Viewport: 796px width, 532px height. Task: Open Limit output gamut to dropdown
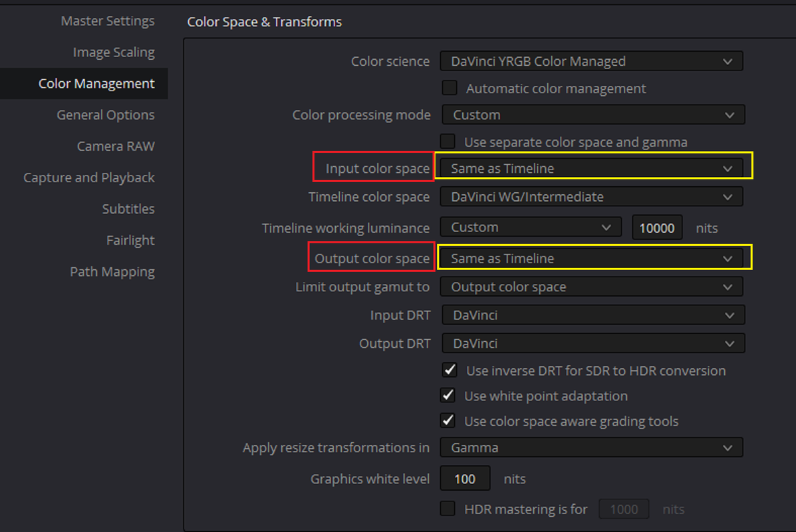[x=591, y=287]
